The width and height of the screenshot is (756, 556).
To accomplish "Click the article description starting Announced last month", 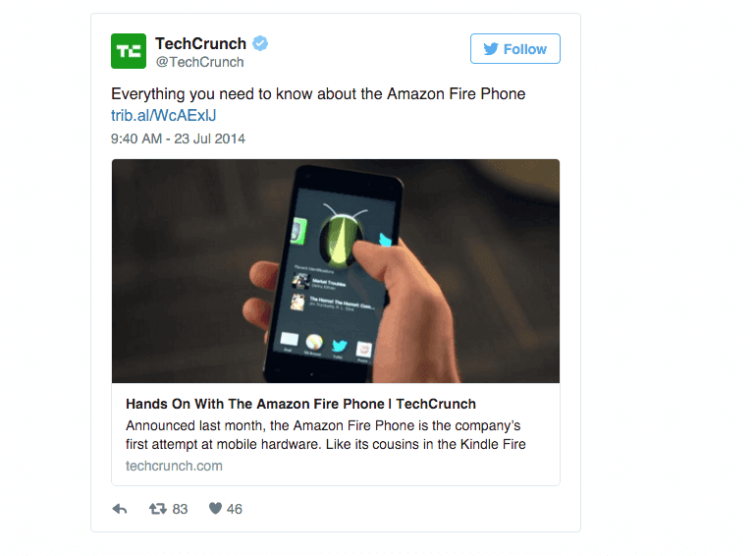I will coord(326,435).
